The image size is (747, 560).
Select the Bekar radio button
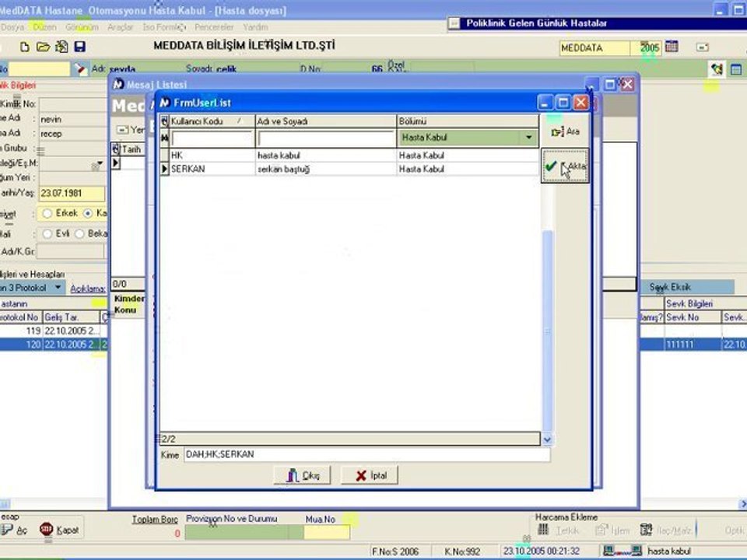[79, 234]
